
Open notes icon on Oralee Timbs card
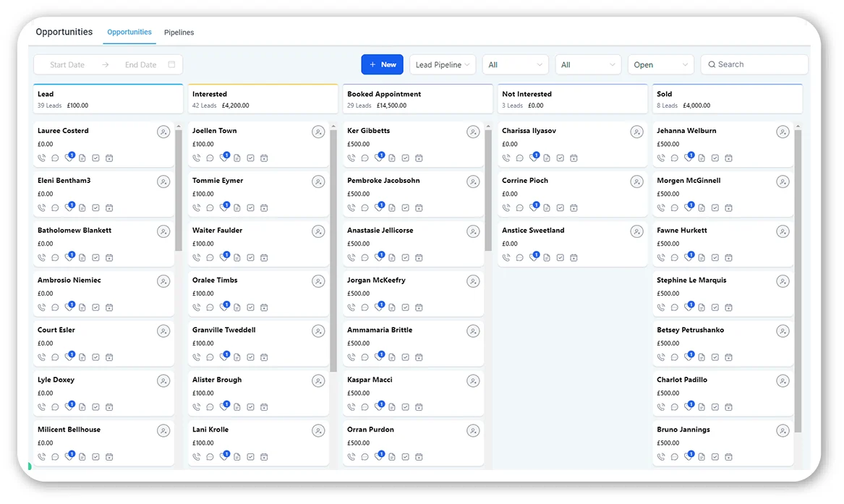pos(237,307)
